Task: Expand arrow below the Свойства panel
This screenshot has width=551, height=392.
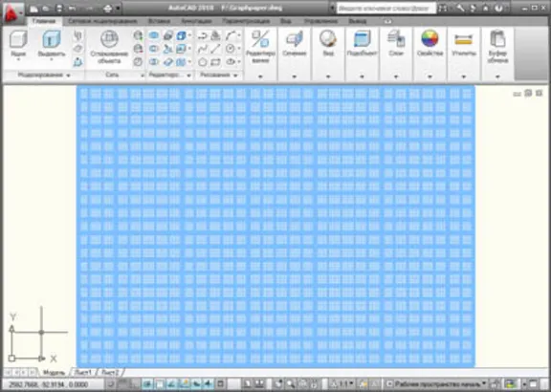Action: tap(430, 76)
